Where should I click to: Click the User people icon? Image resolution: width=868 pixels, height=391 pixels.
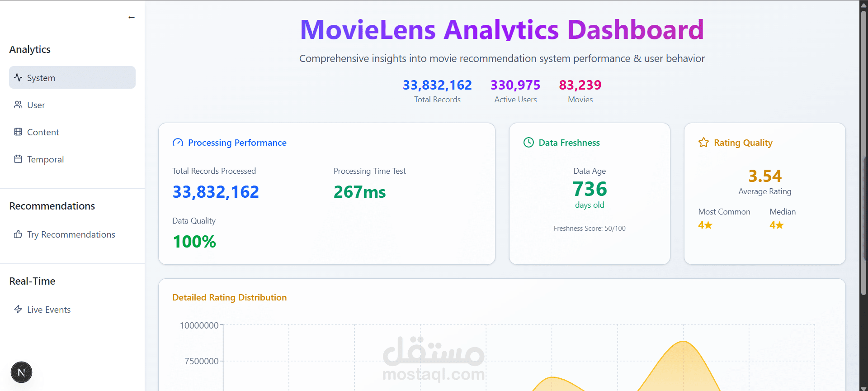tap(18, 105)
